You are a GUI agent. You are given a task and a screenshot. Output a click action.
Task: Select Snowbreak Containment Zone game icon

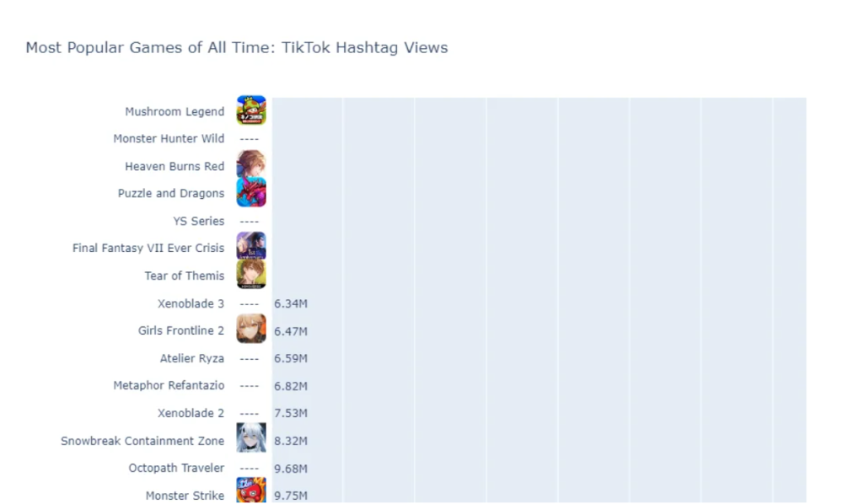(251, 439)
